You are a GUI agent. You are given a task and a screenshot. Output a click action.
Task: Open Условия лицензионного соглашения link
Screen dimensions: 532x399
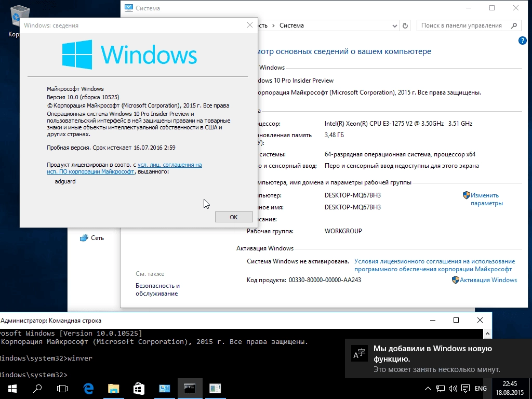click(x=435, y=265)
